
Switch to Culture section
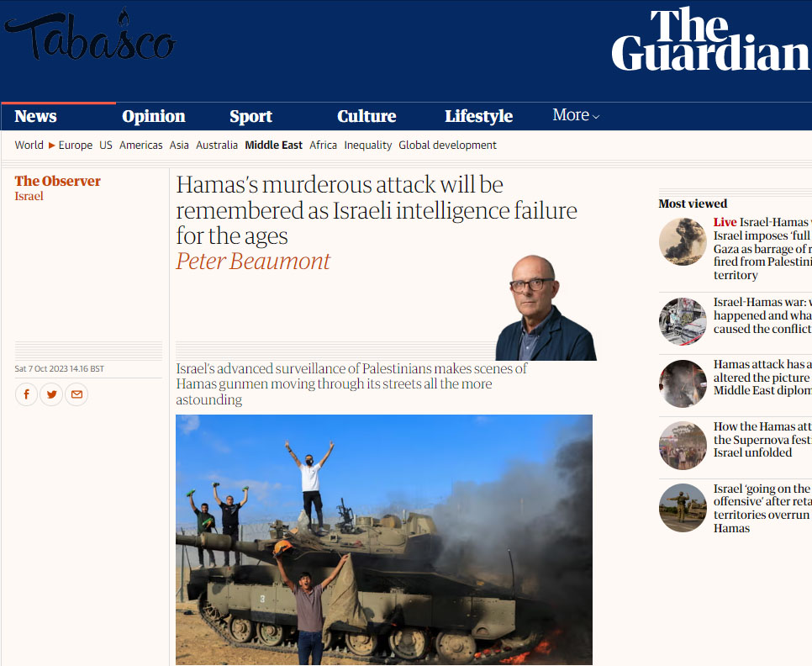pyautogui.click(x=366, y=116)
